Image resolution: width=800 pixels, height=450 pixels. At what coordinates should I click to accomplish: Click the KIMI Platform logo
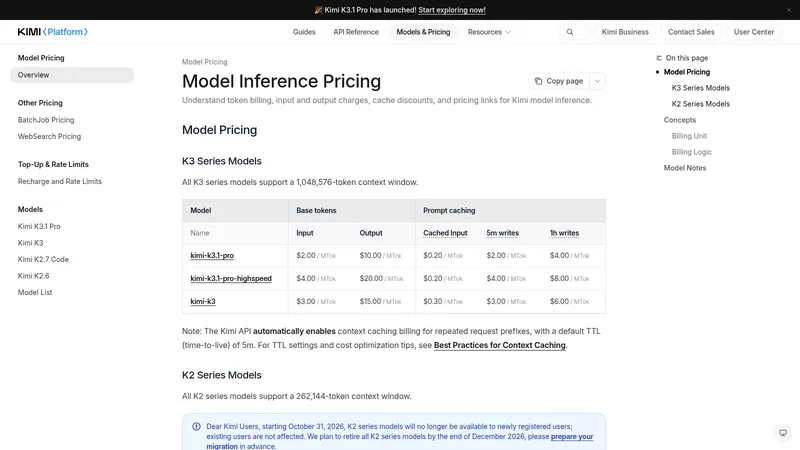[x=53, y=32]
